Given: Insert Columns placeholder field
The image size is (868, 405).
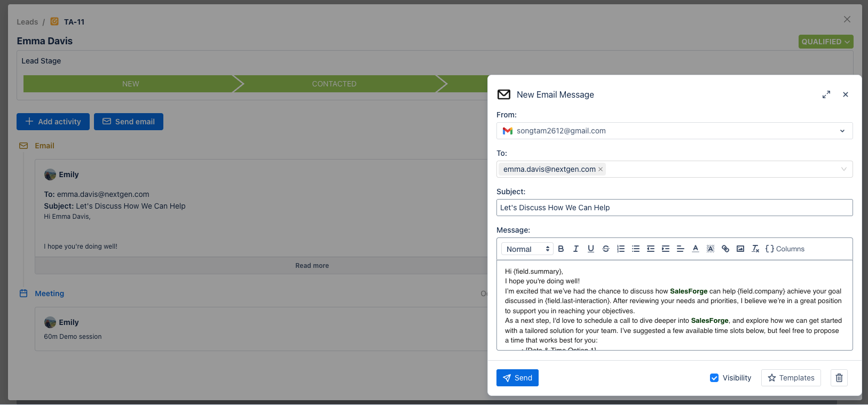Looking at the screenshot, I should 785,249.
